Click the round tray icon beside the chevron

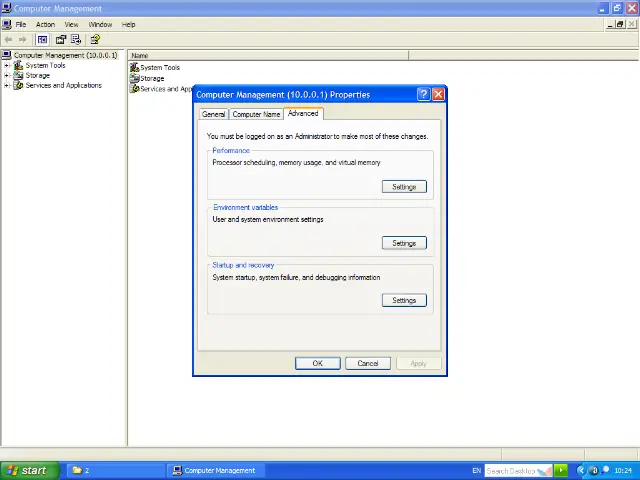pyautogui.click(x=594, y=471)
